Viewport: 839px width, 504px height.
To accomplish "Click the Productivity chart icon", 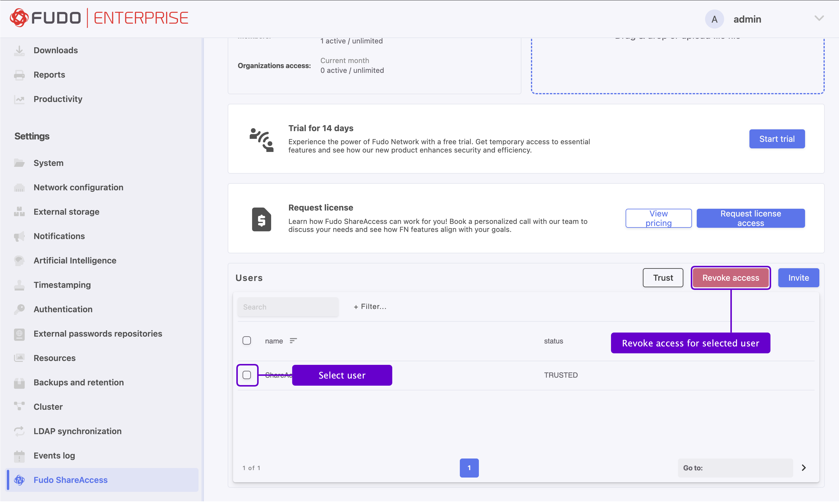I will [x=19, y=99].
